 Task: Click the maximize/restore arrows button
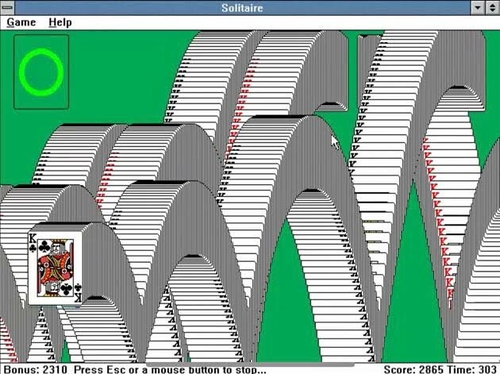(492, 7)
